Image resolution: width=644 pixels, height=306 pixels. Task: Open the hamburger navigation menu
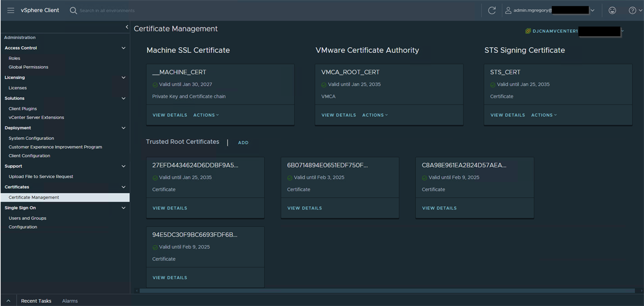(10, 10)
